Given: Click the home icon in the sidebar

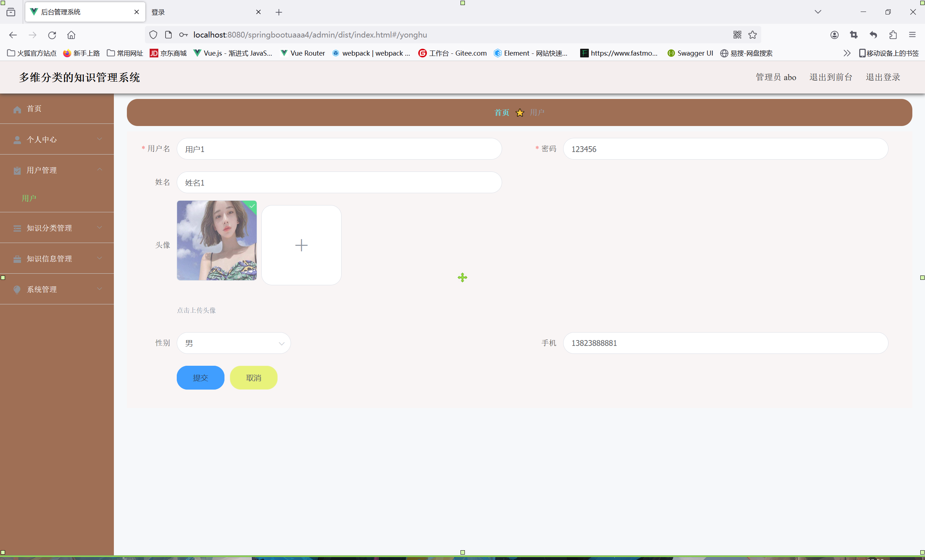Looking at the screenshot, I should (17, 109).
